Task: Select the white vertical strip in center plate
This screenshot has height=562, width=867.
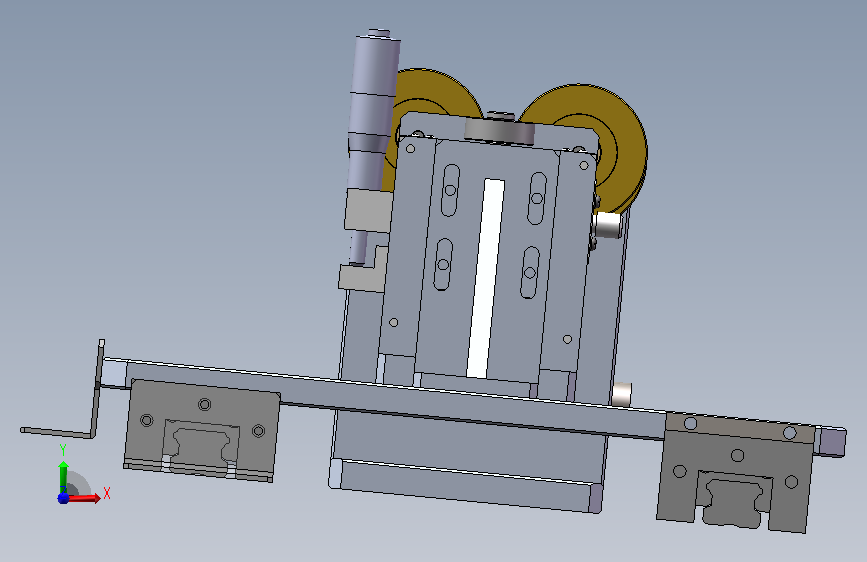Action: coord(485,278)
